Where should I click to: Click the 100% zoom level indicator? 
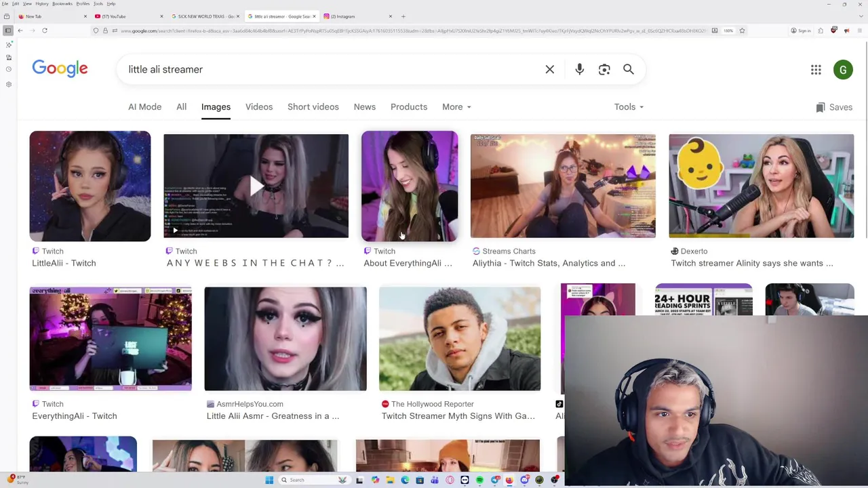coord(728,30)
